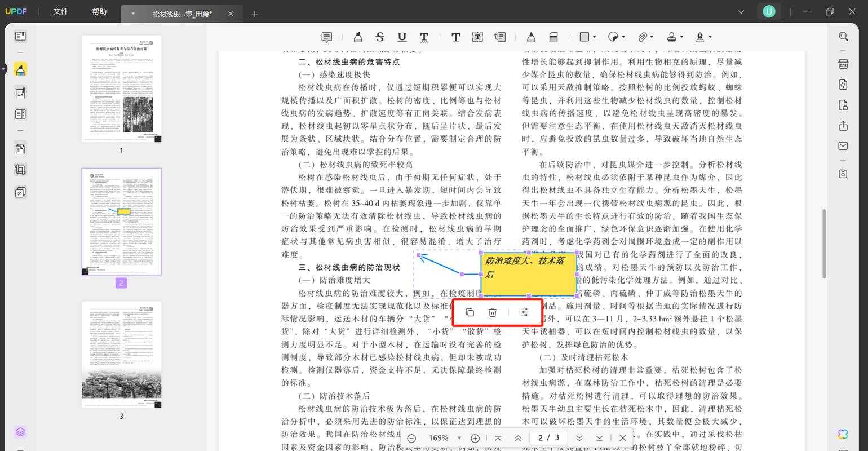
Task: Open annotation properties from floating popup
Action: (525, 312)
